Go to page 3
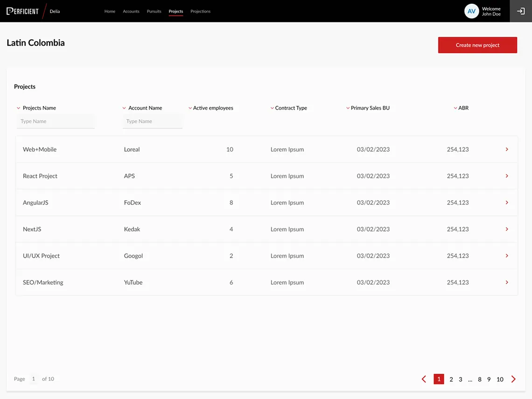Screen dimensions: 532x399 pos(461,379)
